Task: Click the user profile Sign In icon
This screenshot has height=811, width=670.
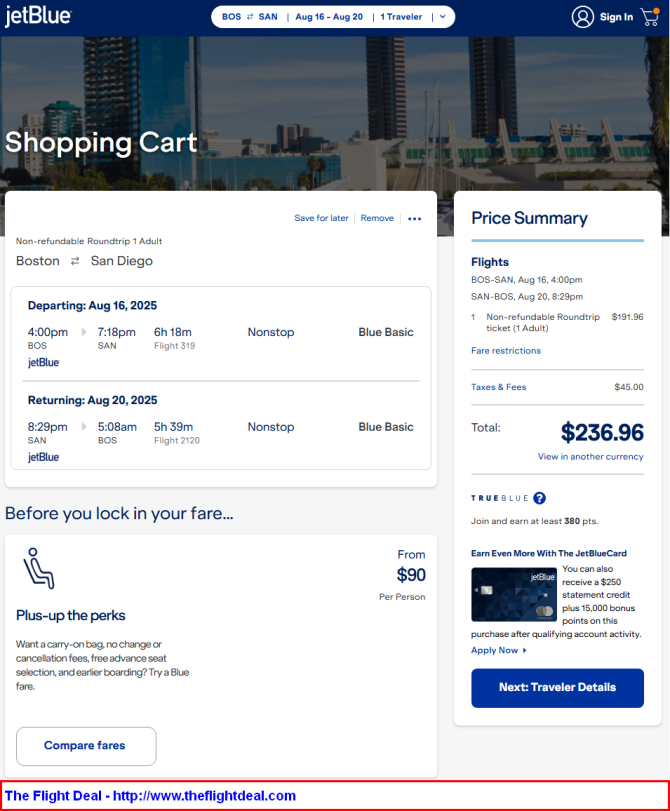Action: click(583, 17)
